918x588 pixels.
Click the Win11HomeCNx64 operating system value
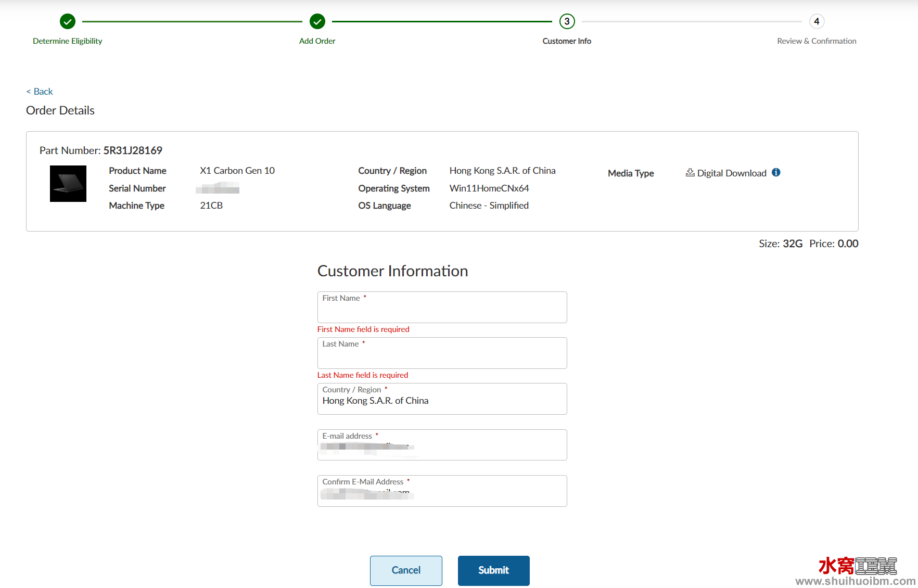(x=489, y=188)
